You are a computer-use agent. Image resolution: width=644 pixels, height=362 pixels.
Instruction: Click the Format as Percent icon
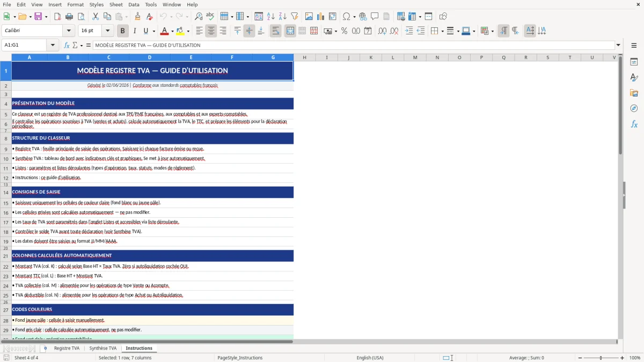coord(344,31)
